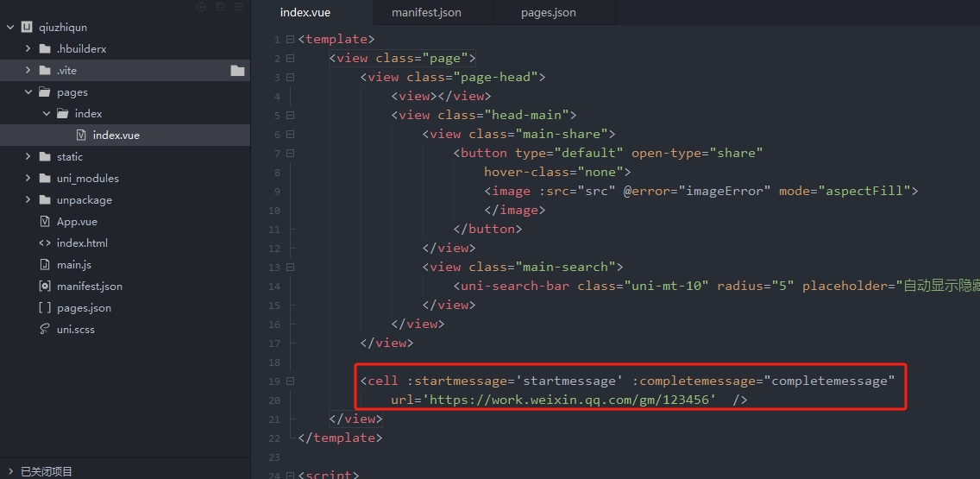Screen dimensions: 980x479
Task: Fold the main-share view at line 6
Action: [x=290, y=135]
